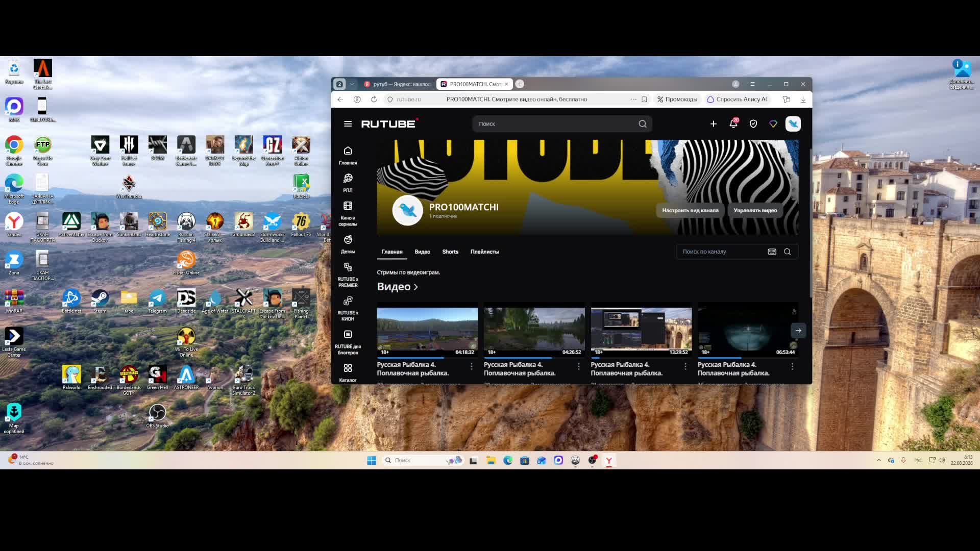Show hidden system tray icons

(x=879, y=460)
